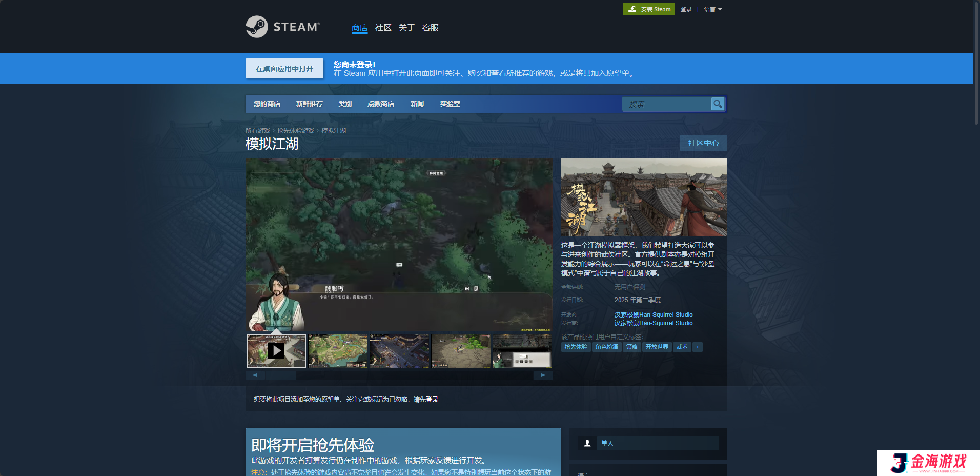Image resolution: width=980 pixels, height=476 pixels.
Task: Open the 社区中心 community hub
Action: (x=704, y=143)
